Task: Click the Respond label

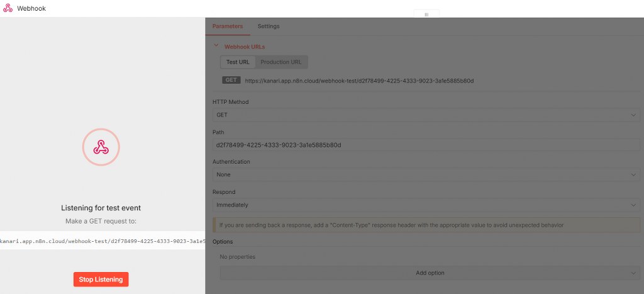Action: pyautogui.click(x=224, y=192)
